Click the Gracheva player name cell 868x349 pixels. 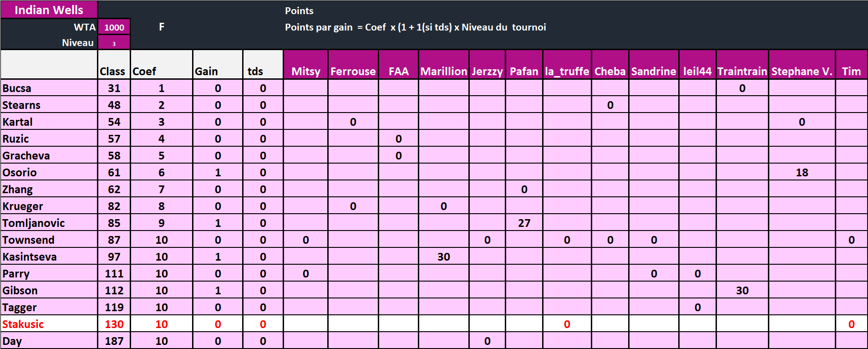coord(49,155)
